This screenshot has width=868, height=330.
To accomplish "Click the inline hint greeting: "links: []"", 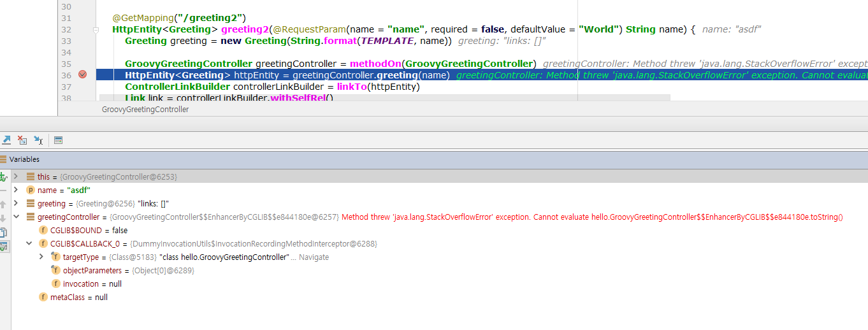I will point(502,41).
